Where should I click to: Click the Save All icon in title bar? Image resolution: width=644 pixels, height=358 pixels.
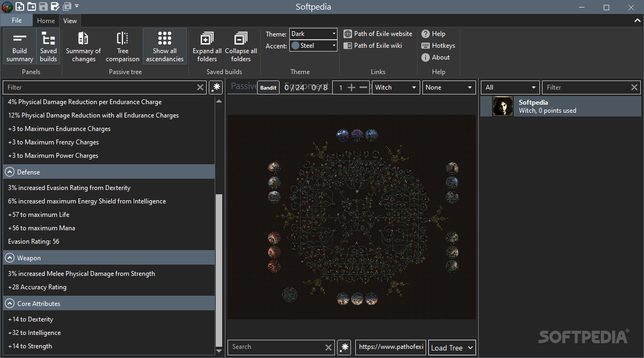67,6
